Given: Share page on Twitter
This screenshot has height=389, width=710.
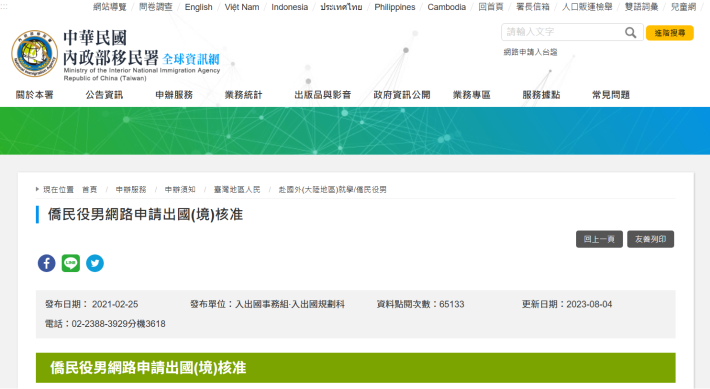Looking at the screenshot, I should tap(95, 263).
